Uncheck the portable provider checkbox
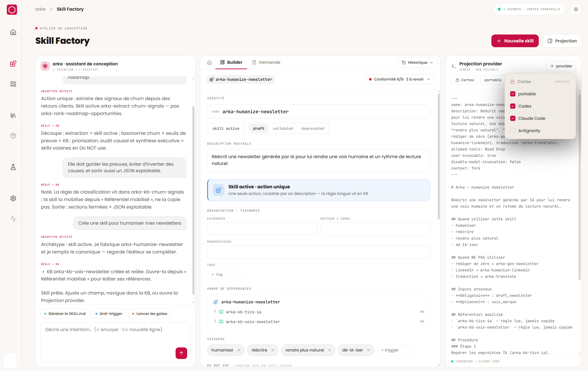The image size is (588, 371). [x=513, y=94]
